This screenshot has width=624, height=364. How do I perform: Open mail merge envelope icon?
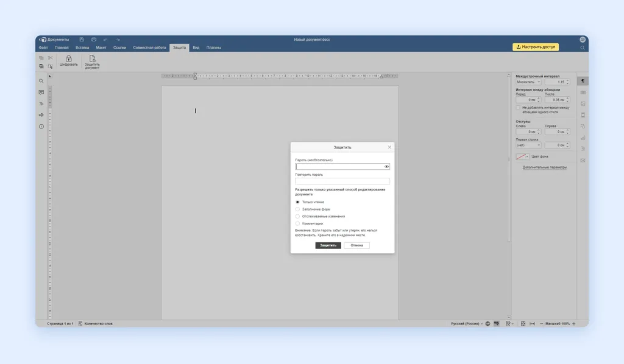(583, 160)
